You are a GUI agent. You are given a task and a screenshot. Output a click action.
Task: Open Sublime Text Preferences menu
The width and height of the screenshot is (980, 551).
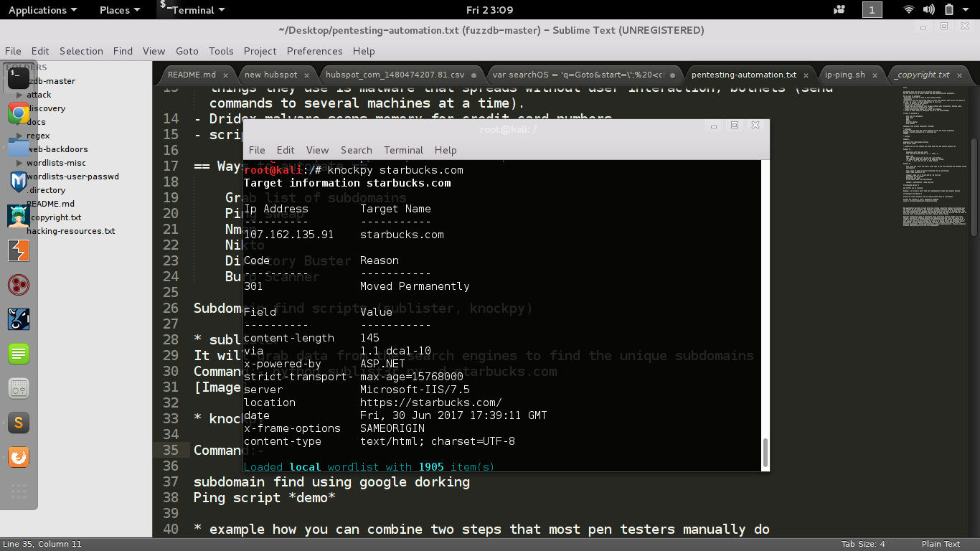315,51
